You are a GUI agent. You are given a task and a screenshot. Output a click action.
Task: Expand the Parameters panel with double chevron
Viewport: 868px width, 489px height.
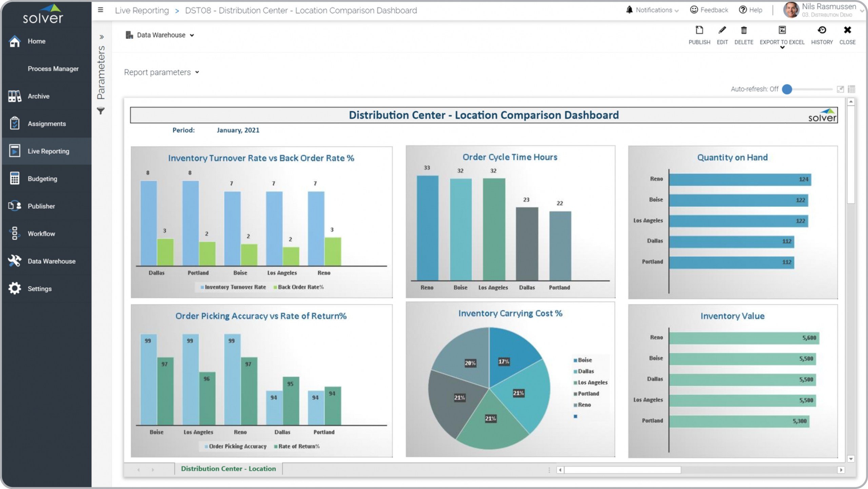(101, 37)
